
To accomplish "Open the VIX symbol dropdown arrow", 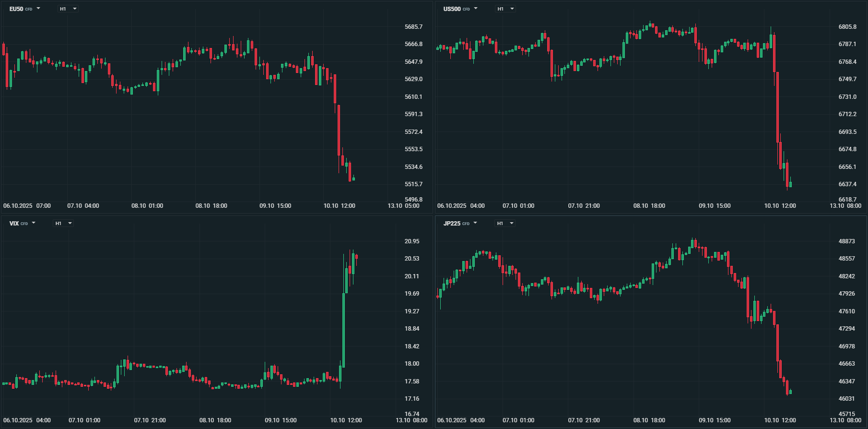I will pyautogui.click(x=34, y=223).
